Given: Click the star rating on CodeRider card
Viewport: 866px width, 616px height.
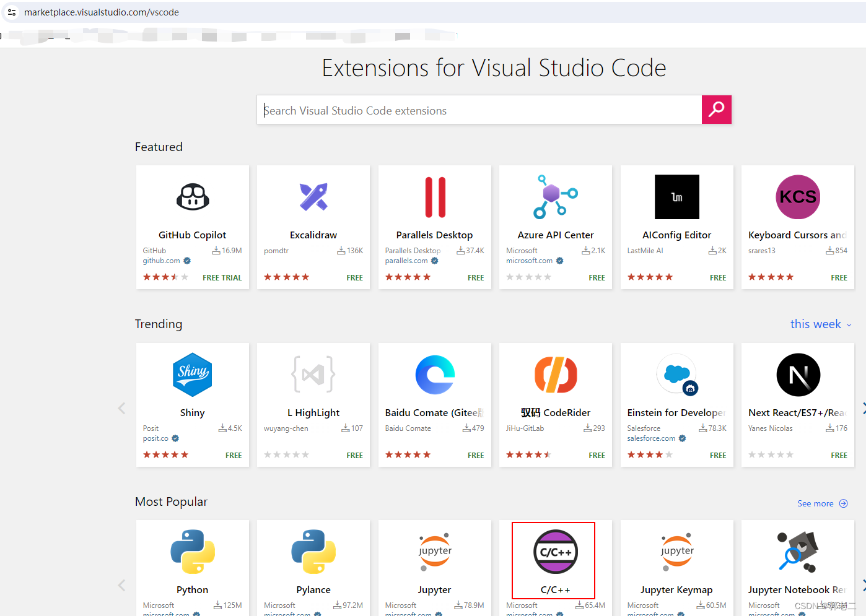Looking at the screenshot, I should 528,454.
